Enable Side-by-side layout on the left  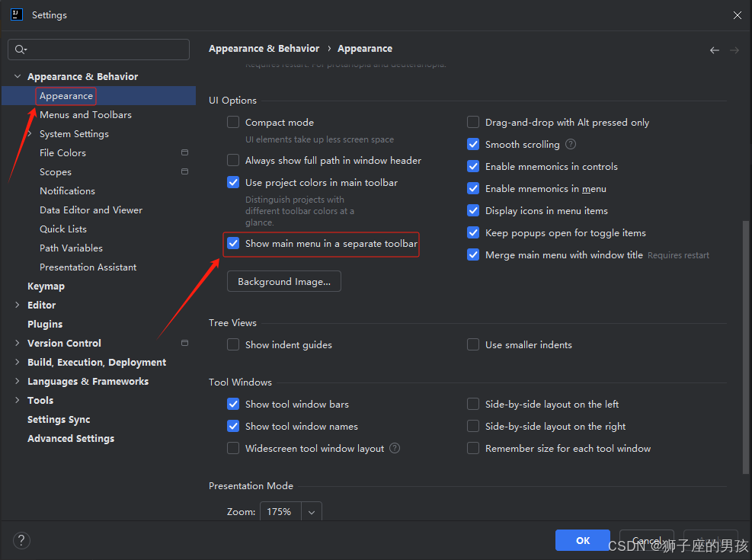click(473, 404)
